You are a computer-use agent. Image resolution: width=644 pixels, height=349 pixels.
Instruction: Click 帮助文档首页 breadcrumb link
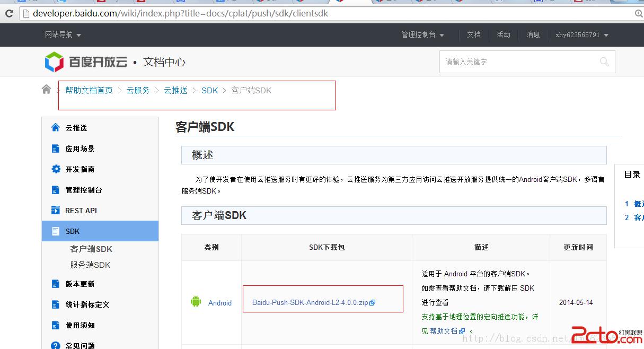point(89,90)
